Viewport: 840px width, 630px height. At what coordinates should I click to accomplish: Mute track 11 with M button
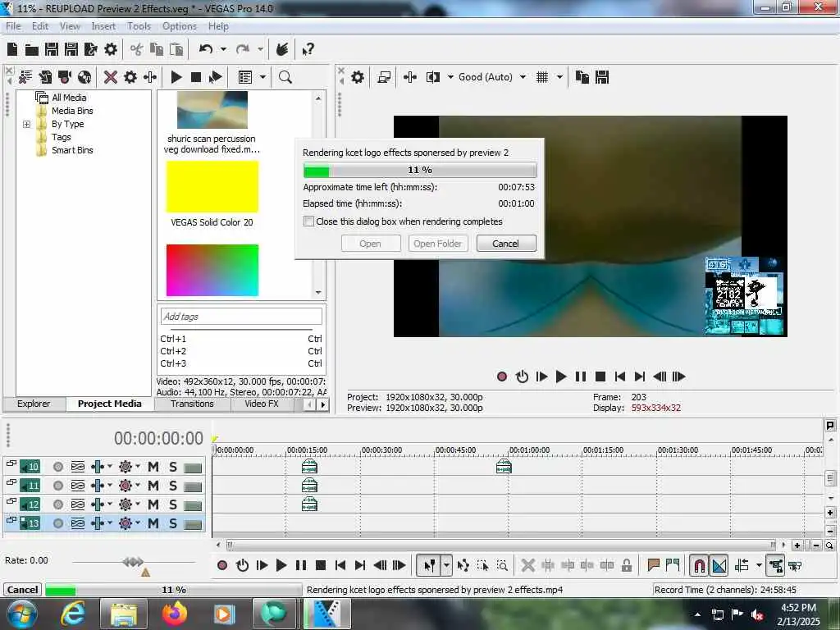[153, 486]
